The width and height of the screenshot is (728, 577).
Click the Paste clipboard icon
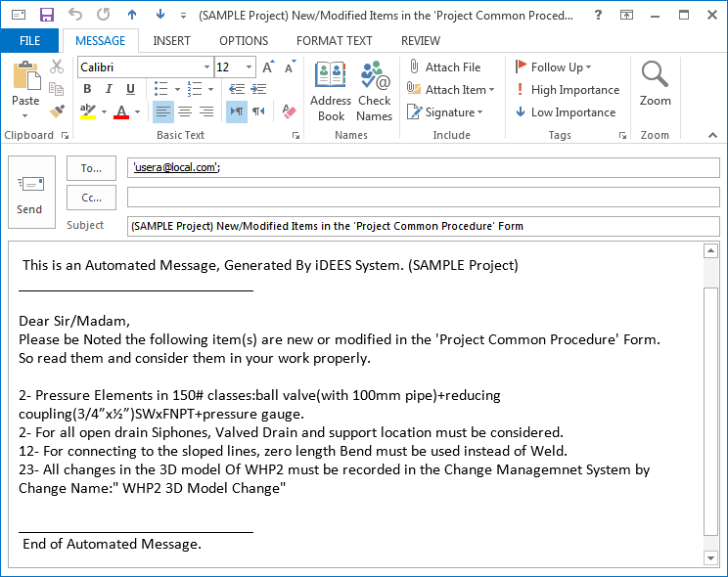(x=26, y=75)
